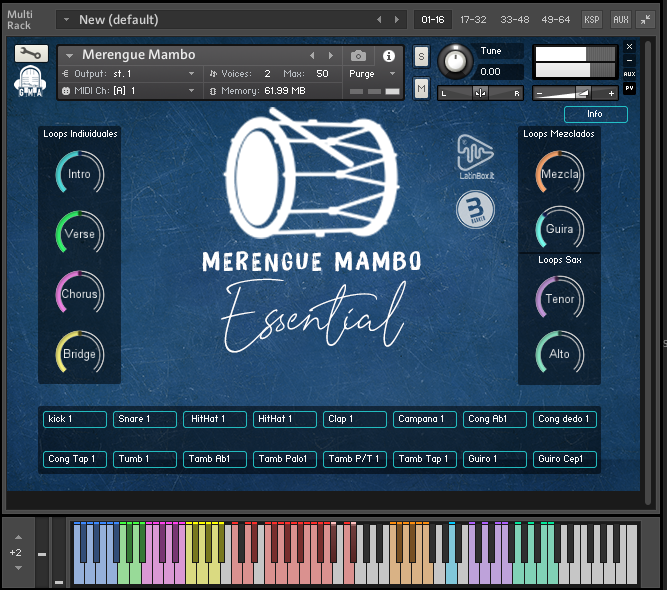The image size is (667, 590).
Task: Click the Guira loop knob
Action: 560,228
